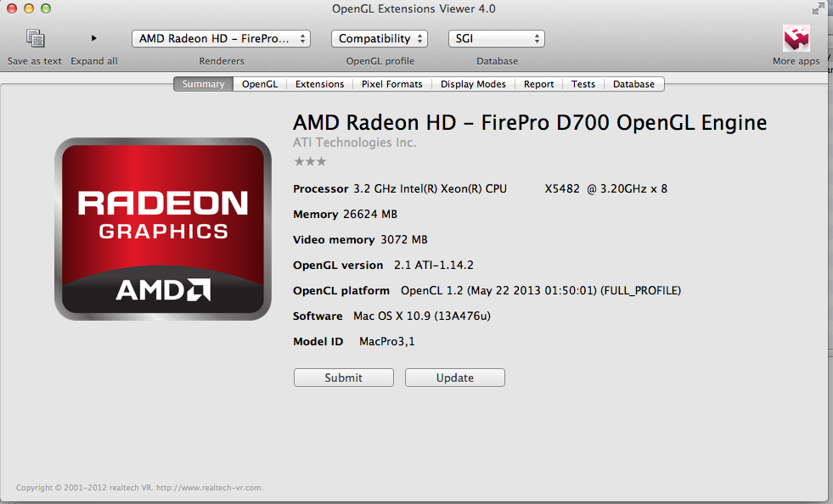Click the OpenGL Extensions Viewer 4.0 title
Screen dimensions: 833x504
pos(414,8)
